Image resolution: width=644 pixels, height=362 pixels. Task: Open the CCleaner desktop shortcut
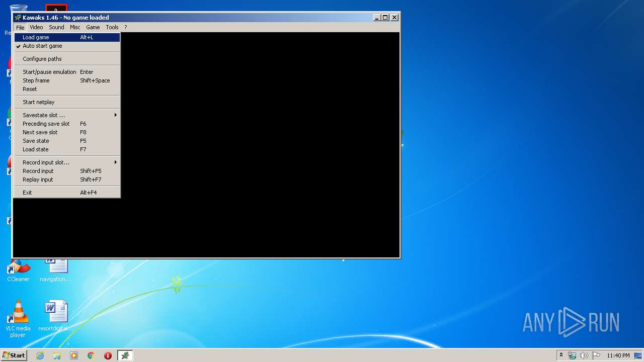pyautogui.click(x=18, y=270)
